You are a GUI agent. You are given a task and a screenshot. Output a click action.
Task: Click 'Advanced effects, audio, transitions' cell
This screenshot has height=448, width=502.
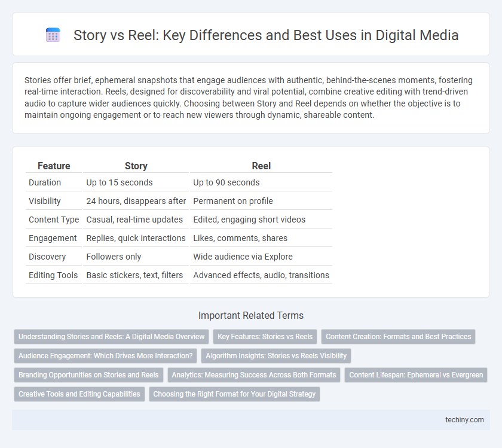[261, 275]
